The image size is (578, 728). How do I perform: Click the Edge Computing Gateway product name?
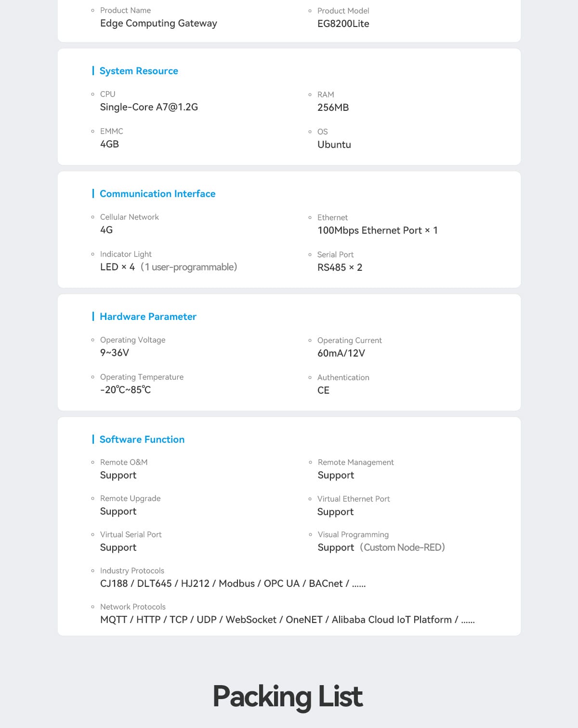point(158,23)
